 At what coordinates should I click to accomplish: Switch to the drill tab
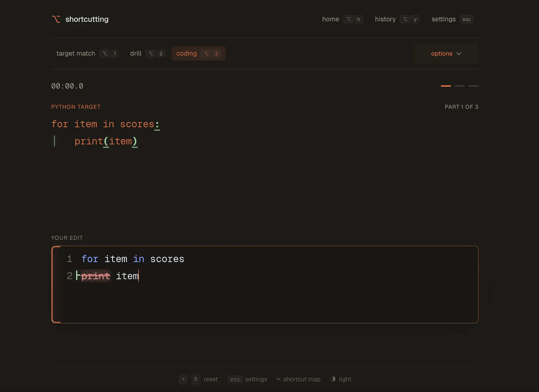[x=147, y=53]
